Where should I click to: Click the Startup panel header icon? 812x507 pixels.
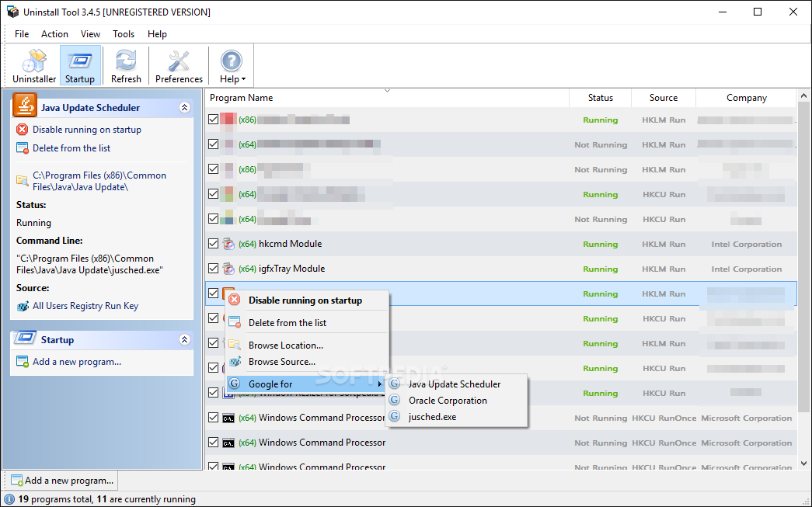pyautogui.click(x=24, y=339)
